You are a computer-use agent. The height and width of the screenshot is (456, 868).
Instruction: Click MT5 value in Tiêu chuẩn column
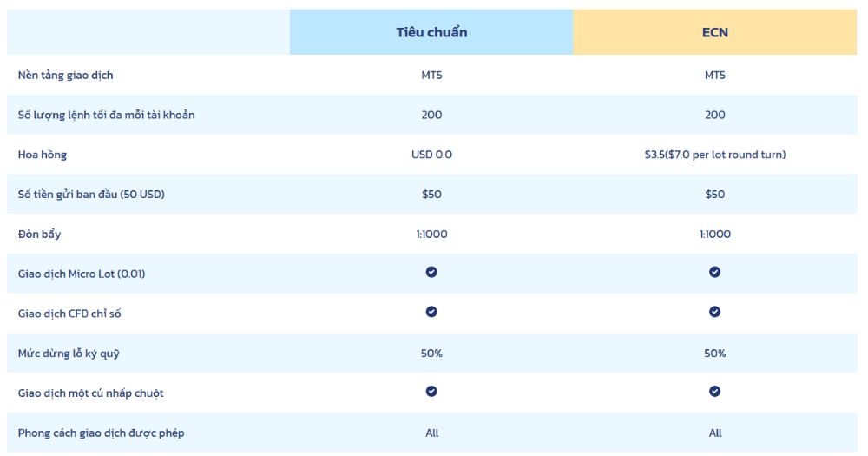[431, 75]
